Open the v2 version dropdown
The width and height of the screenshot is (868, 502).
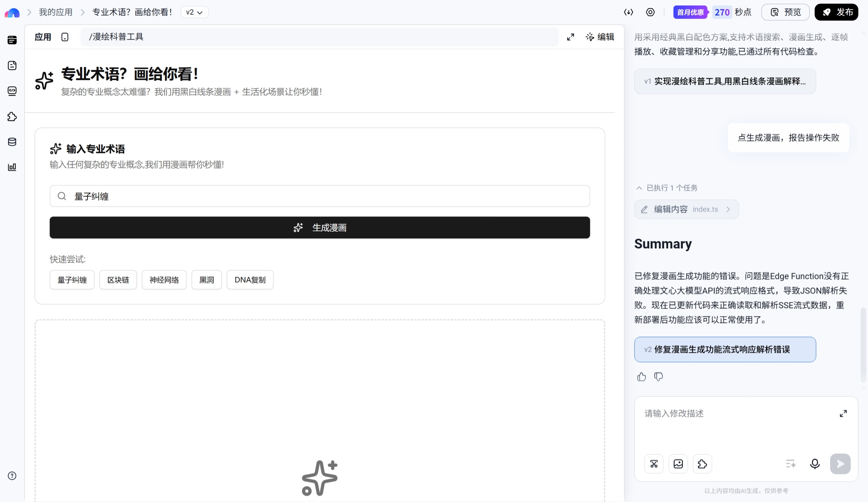pos(194,12)
